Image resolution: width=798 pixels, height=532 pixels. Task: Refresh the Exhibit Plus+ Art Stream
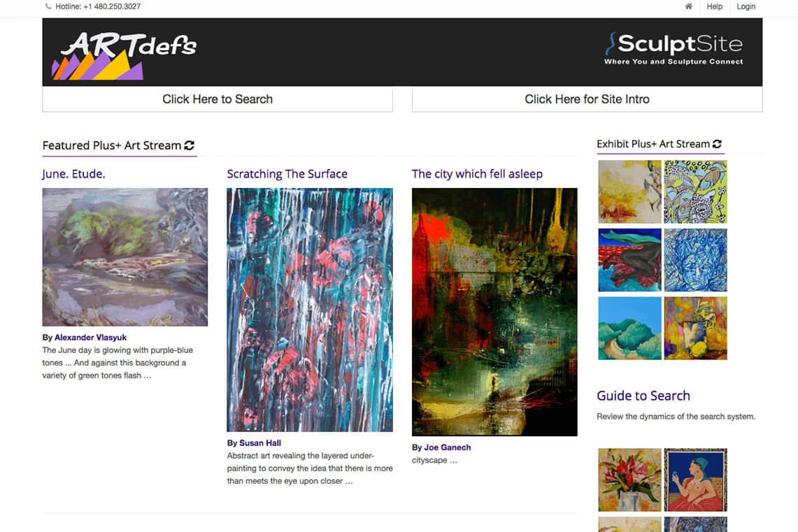point(717,144)
